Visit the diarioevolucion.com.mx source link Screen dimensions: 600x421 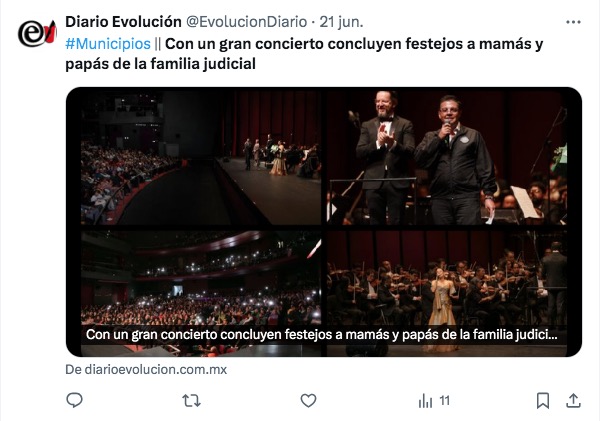click(x=146, y=369)
